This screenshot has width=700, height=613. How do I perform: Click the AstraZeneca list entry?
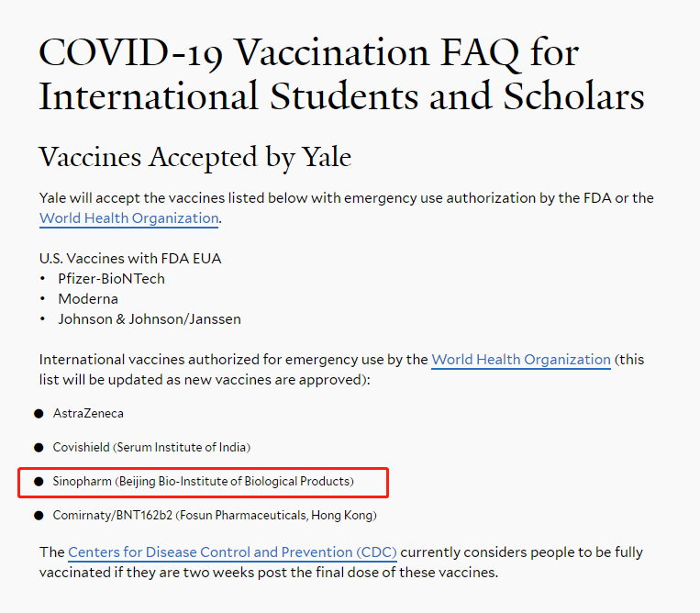[x=88, y=414]
